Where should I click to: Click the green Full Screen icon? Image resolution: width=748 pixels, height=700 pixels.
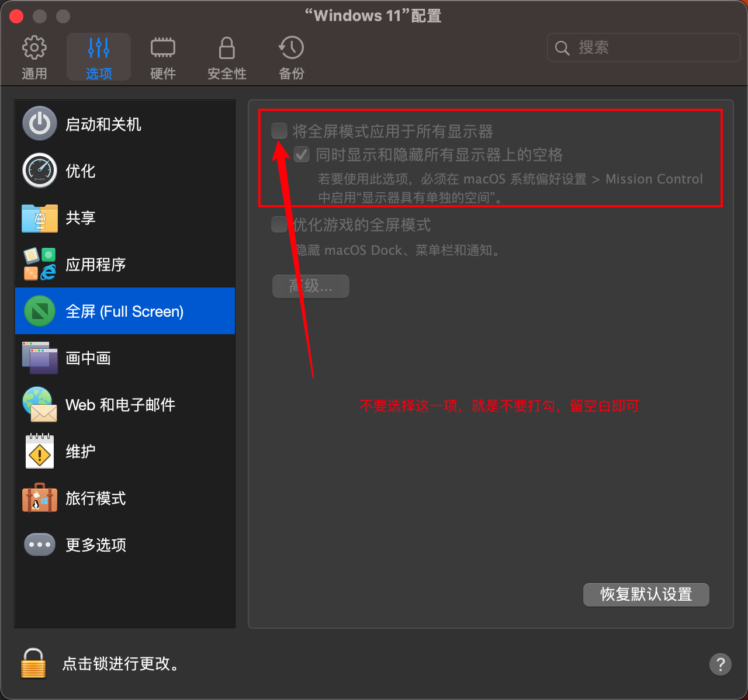(x=40, y=311)
